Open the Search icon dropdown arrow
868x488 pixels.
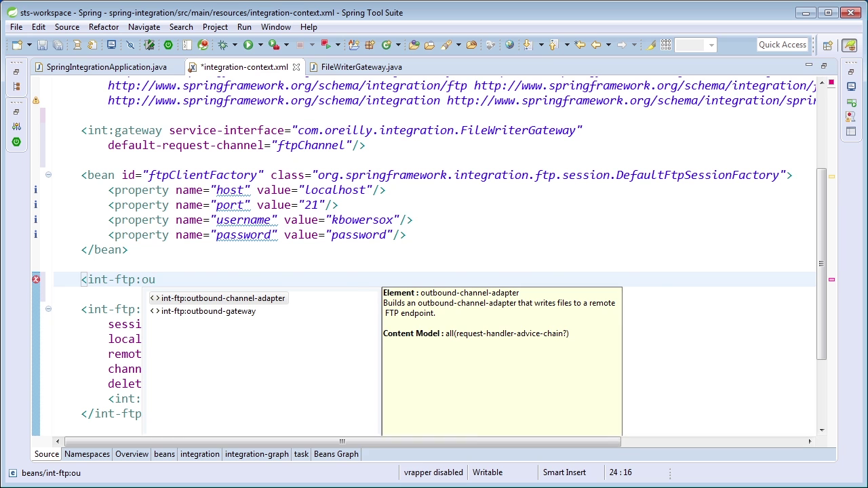click(x=458, y=45)
